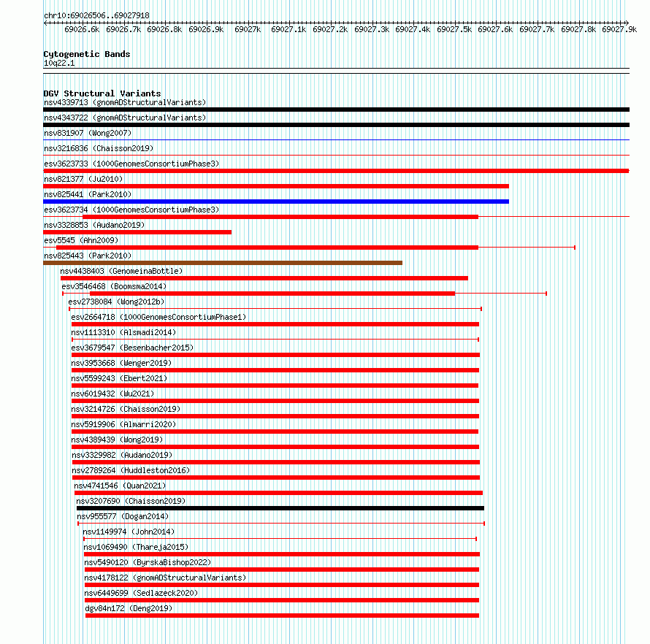Click the black bar under nsv3207690 Chaisson2019

coord(280,508)
